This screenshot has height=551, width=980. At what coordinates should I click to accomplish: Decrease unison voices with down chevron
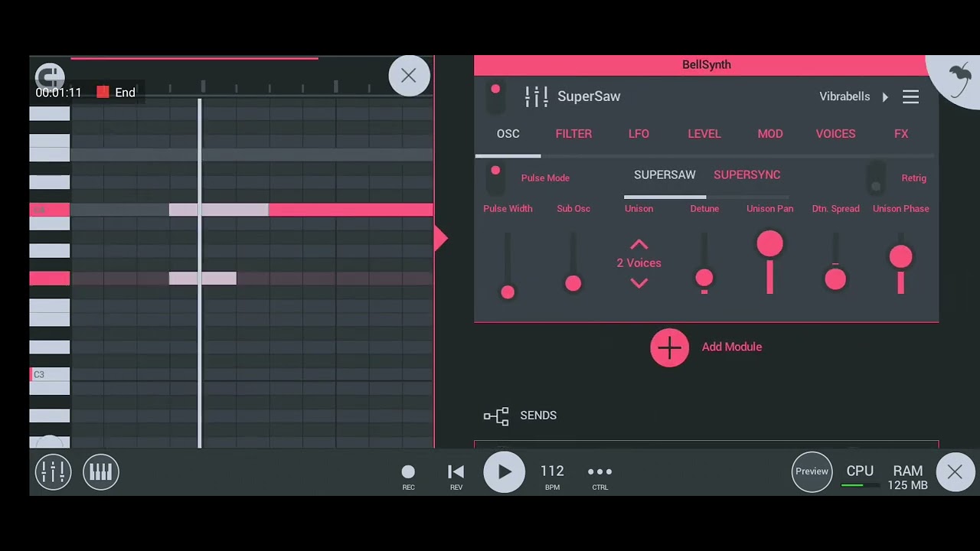(639, 283)
